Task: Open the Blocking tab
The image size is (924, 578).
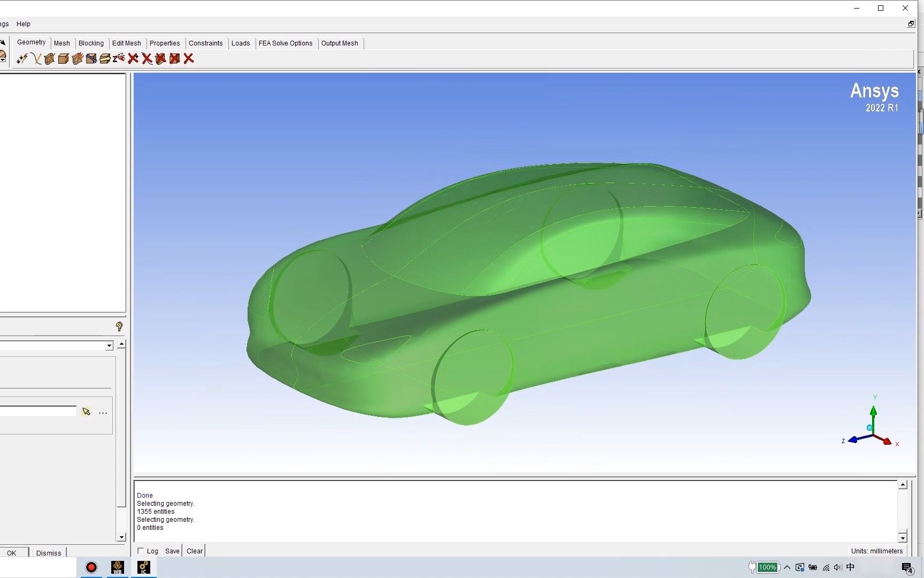Action: (x=91, y=43)
